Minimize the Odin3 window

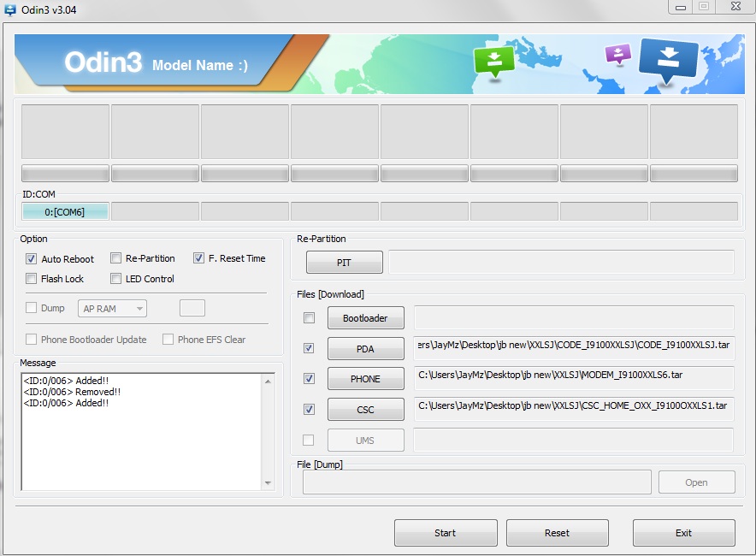point(681,7)
